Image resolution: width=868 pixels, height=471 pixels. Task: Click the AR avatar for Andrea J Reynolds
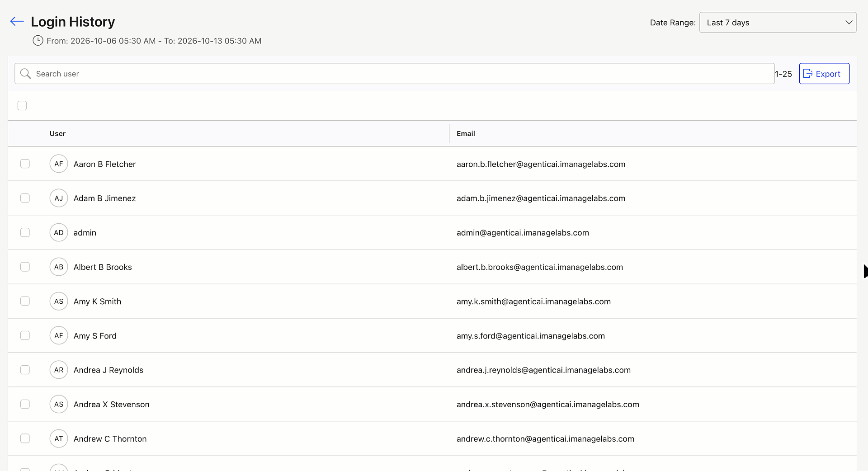coord(59,370)
